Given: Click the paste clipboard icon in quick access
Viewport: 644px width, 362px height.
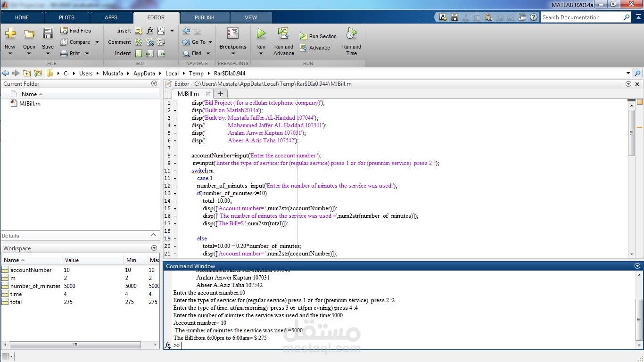Looking at the screenshot, I should click(x=488, y=17).
